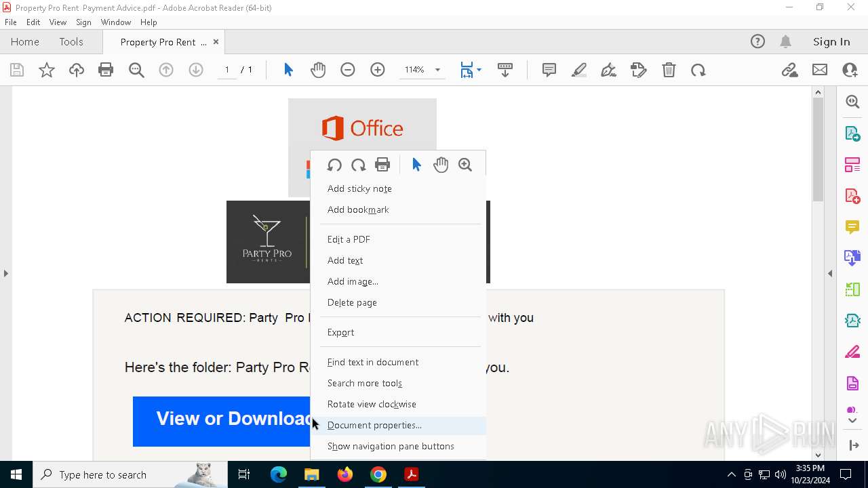The width and height of the screenshot is (868, 488).
Task: Open the notifications bell
Action: [786, 41]
